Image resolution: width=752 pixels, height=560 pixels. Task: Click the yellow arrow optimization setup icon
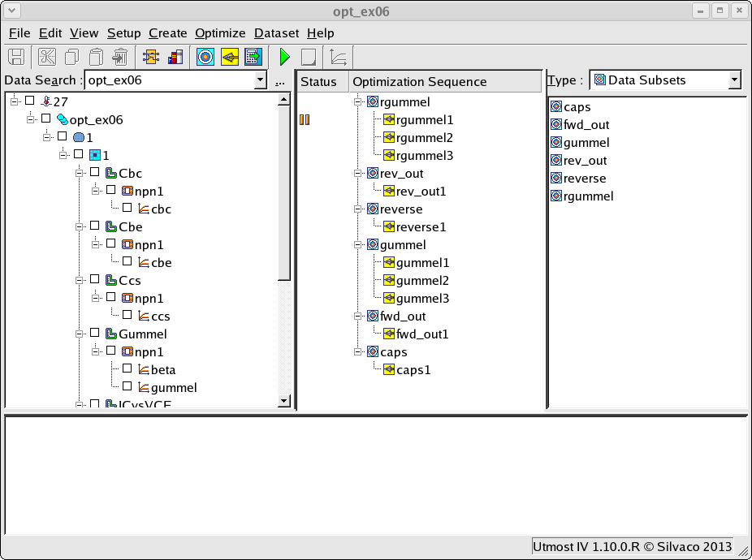pos(230,57)
